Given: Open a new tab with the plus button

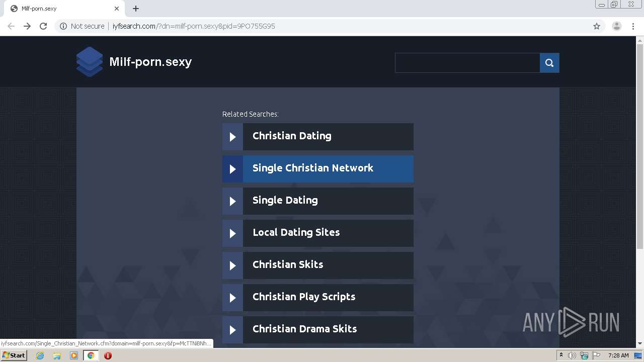Looking at the screenshot, I should (x=136, y=9).
